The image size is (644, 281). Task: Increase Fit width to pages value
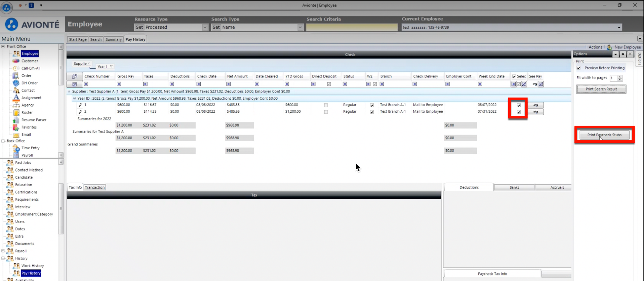(620, 76)
